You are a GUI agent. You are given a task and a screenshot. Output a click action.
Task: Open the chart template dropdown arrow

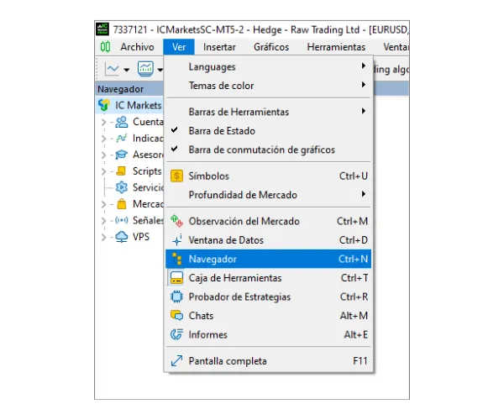click(x=160, y=70)
